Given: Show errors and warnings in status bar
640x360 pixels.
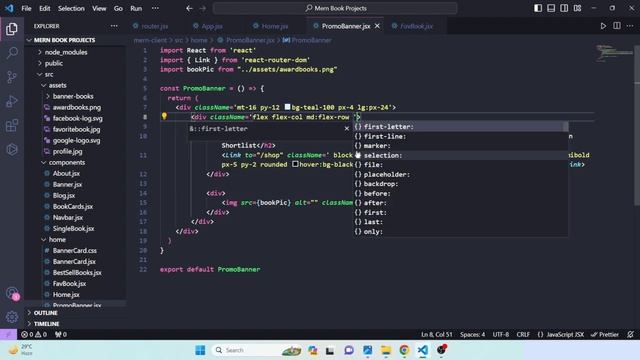Looking at the screenshot, I should pyautogui.click(x=34, y=334).
